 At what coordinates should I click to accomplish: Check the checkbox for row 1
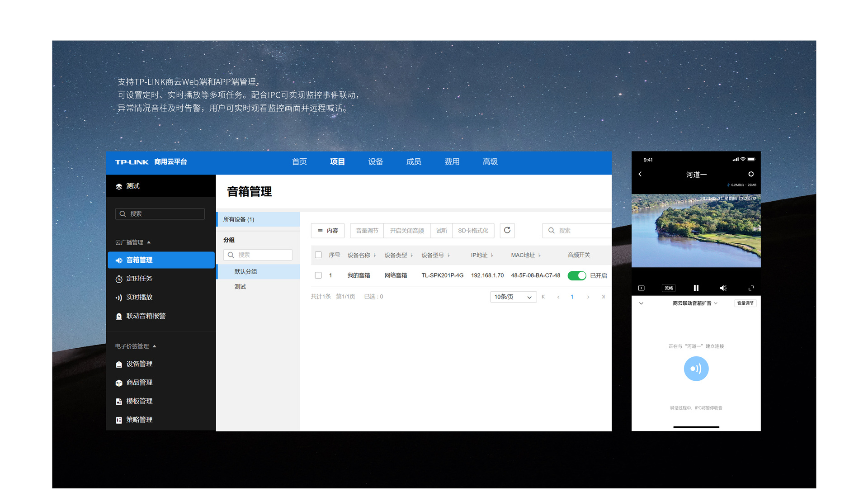(x=318, y=275)
